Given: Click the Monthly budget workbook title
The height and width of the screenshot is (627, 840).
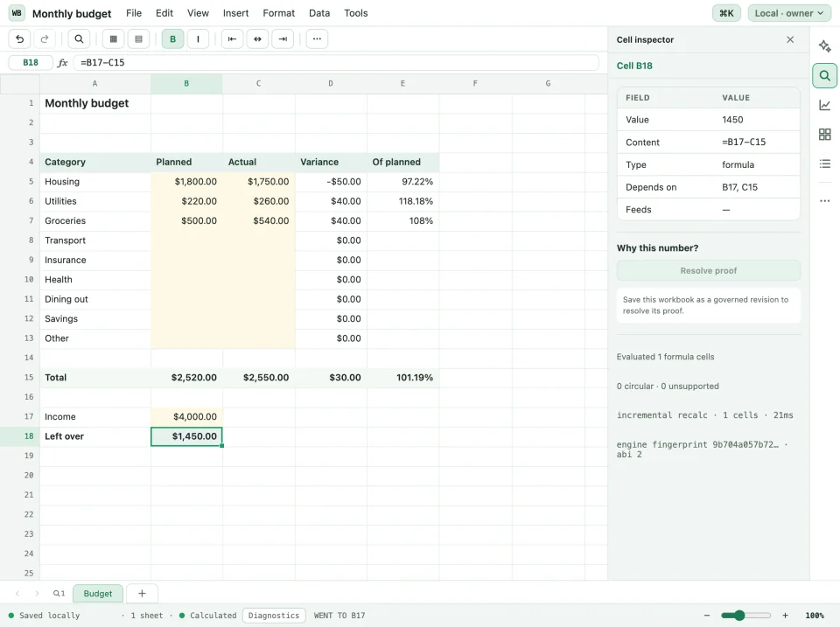Looking at the screenshot, I should tap(72, 13).
